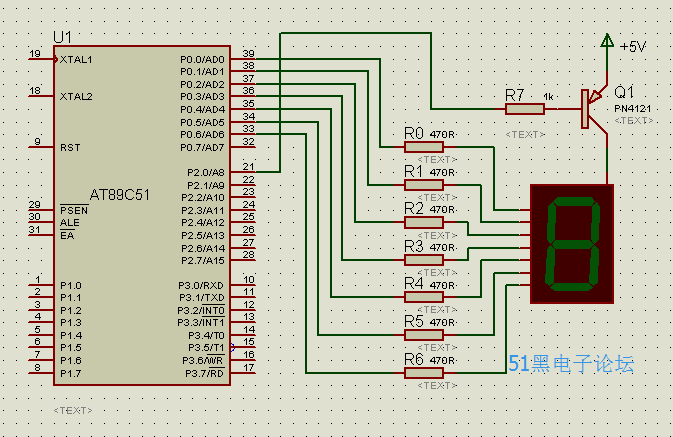Screen dimensions: 673x437
Task: Click the P3.2/INT0 pin label
Action: pyautogui.click(x=201, y=310)
